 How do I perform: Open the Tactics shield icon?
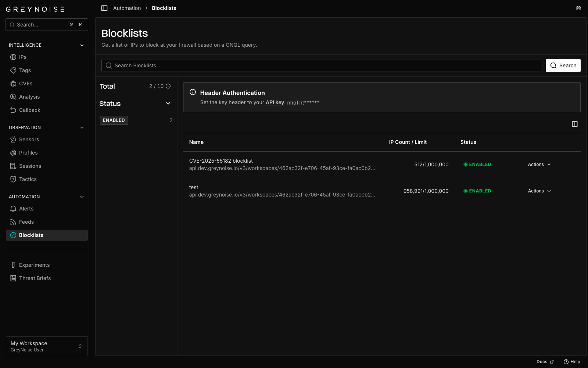[13, 179]
